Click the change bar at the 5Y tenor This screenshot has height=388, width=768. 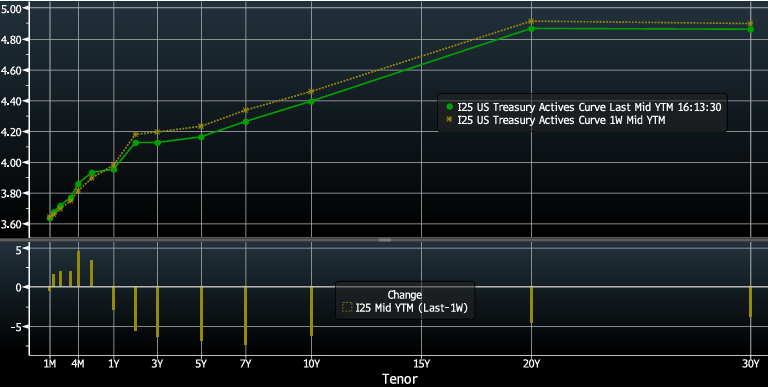pos(201,314)
